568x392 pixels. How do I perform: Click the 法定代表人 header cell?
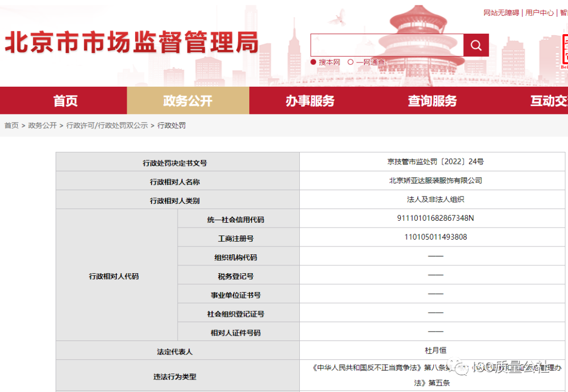178,350
